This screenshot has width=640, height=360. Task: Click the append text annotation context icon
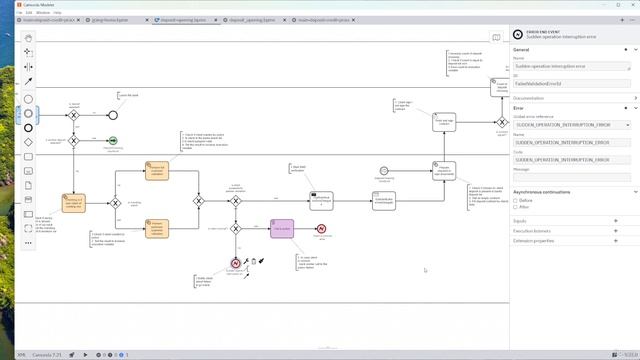pyautogui.click(x=247, y=268)
